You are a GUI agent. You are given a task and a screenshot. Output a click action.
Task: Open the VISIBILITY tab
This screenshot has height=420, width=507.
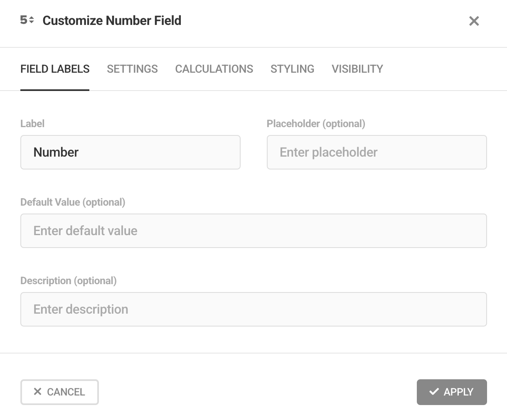click(x=357, y=69)
